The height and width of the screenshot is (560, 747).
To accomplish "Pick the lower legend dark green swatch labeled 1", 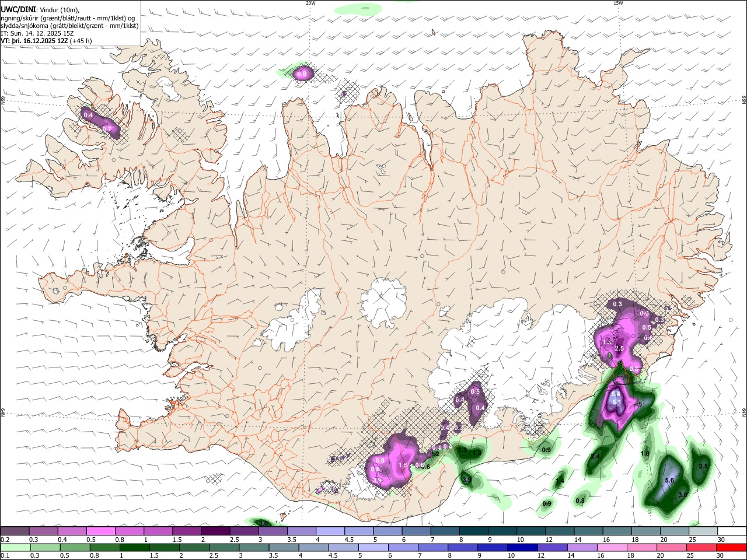I will tap(134, 548).
